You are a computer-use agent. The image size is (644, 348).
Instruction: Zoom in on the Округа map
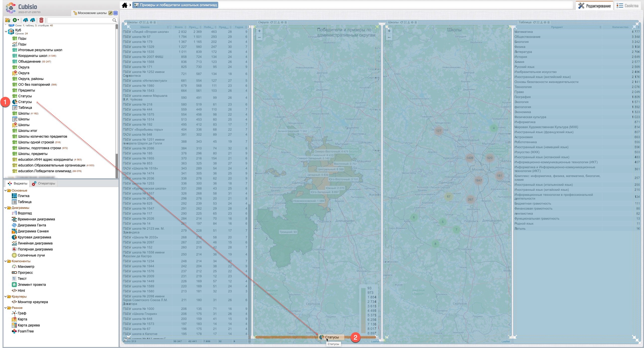pyautogui.click(x=259, y=31)
